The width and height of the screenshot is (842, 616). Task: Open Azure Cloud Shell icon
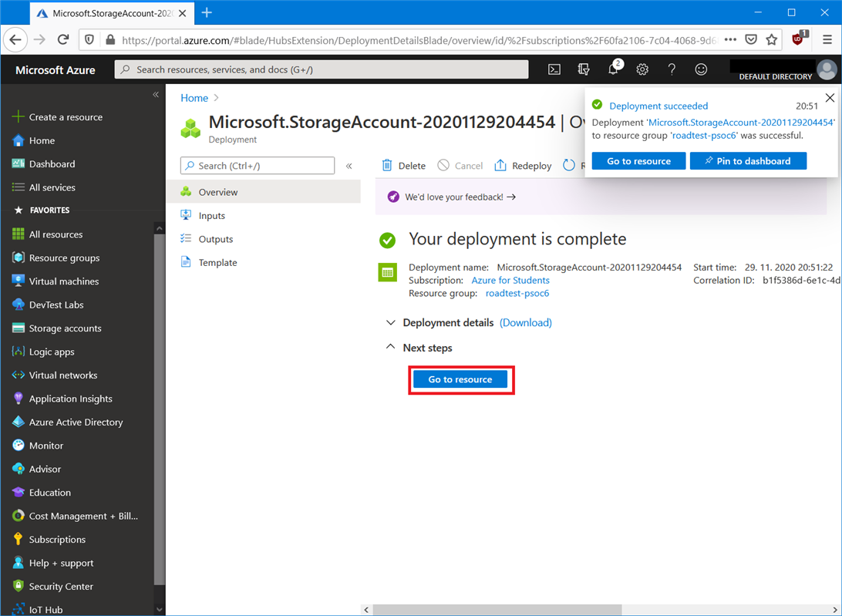pyautogui.click(x=554, y=69)
